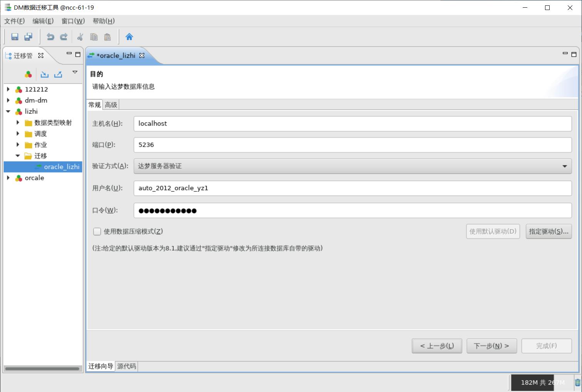Click the 下一步(N) next button

[x=492, y=346]
